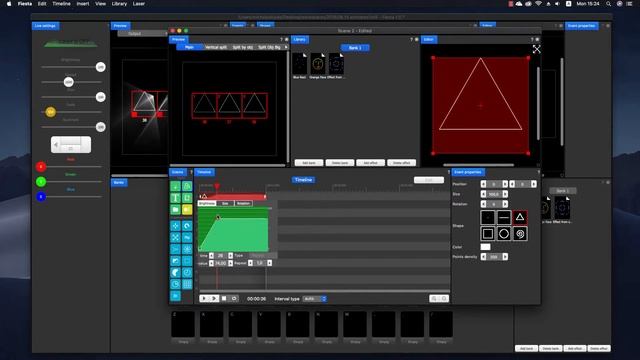
Task: Switch to the Split by obj preview tab
Action: click(242, 47)
